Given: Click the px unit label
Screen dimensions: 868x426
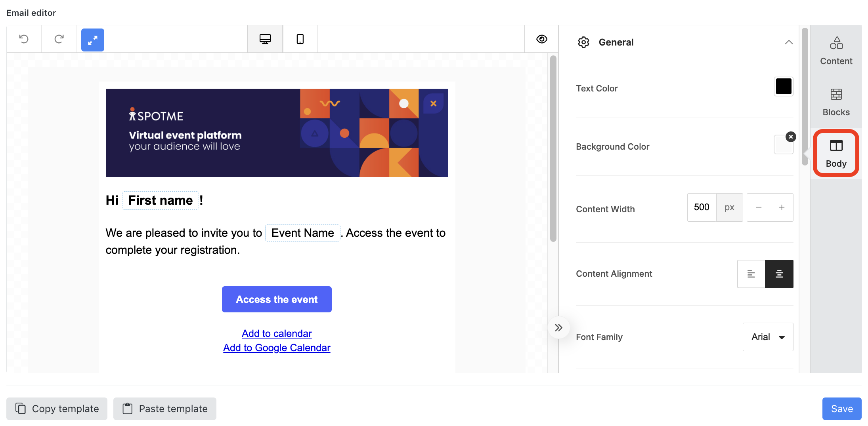Looking at the screenshot, I should [x=729, y=207].
